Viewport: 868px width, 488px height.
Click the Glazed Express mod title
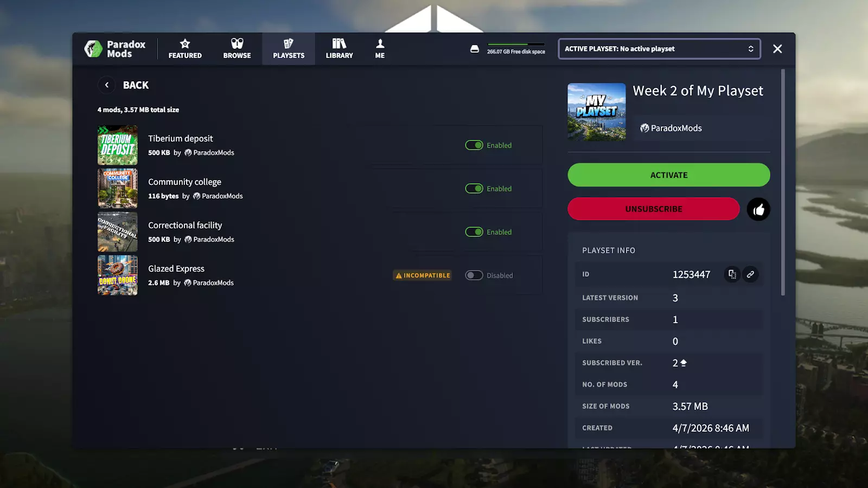pos(176,268)
